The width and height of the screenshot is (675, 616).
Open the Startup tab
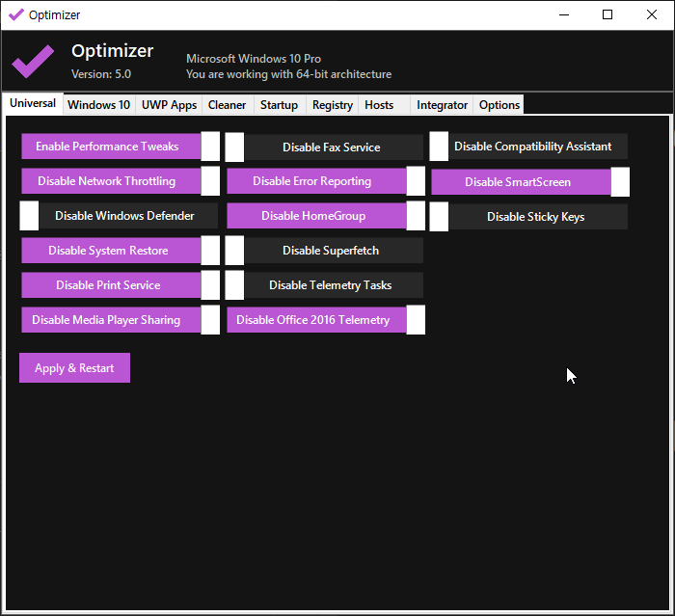280,105
